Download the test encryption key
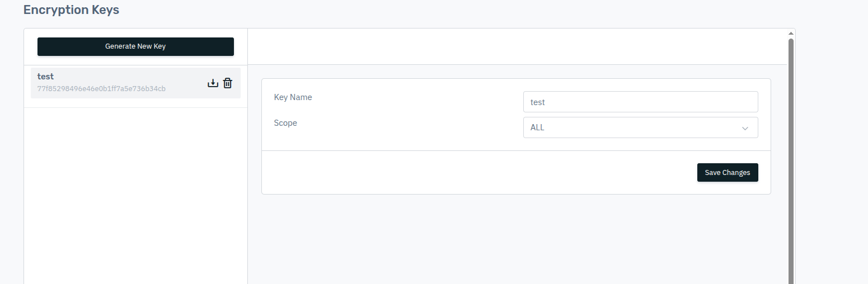 point(213,83)
